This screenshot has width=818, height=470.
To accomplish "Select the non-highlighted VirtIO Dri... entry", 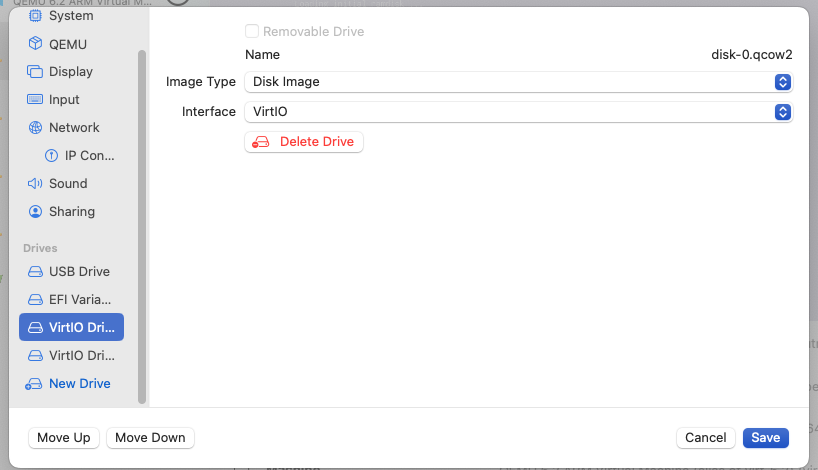I will [71, 355].
